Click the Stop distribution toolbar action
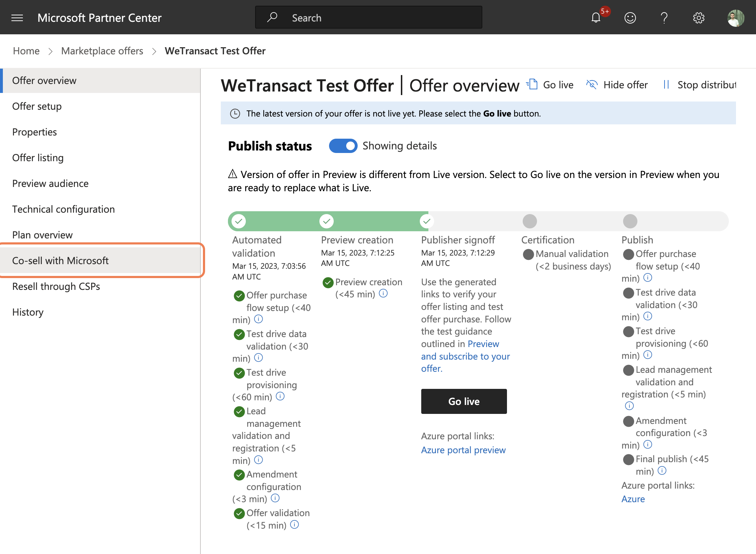 point(700,85)
